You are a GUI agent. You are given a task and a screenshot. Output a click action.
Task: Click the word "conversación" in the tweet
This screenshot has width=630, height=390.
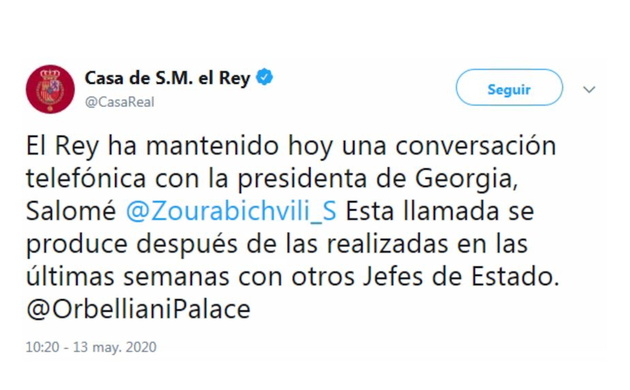(476, 145)
